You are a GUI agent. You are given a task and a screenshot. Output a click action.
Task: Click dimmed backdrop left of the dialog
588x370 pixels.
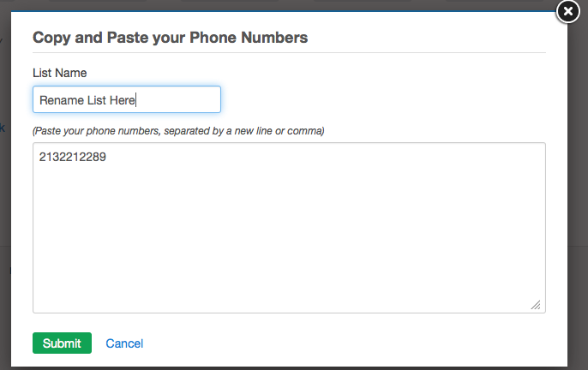coord(4,214)
